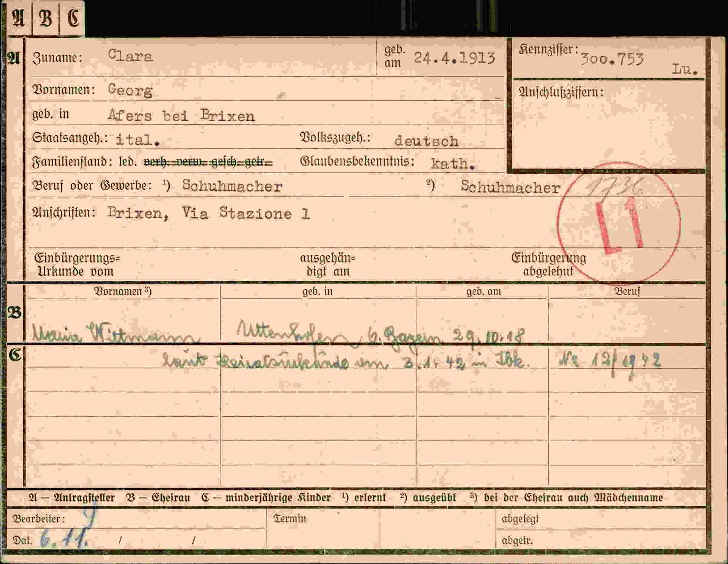Click handwritten wife name 'Maria Wittmann'
Image resolution: width=728 pixels, height=564 pixels.
point(115,333)
